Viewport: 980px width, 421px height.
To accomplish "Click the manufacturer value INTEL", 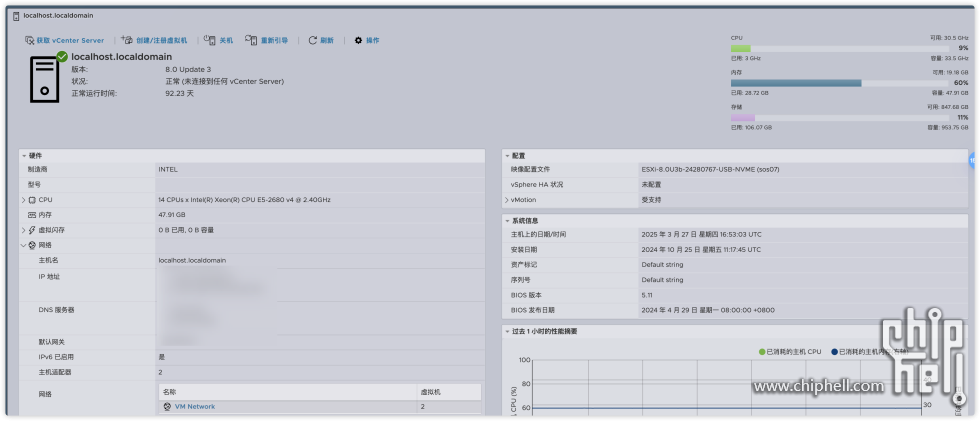I will pyautogui.click(x=168, y=169).
